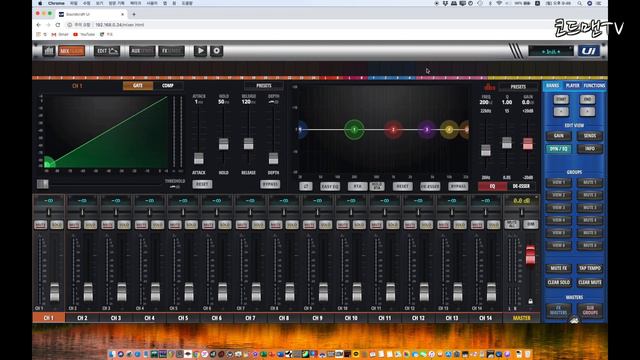Switch to the COMP tab

click(168, 86)
